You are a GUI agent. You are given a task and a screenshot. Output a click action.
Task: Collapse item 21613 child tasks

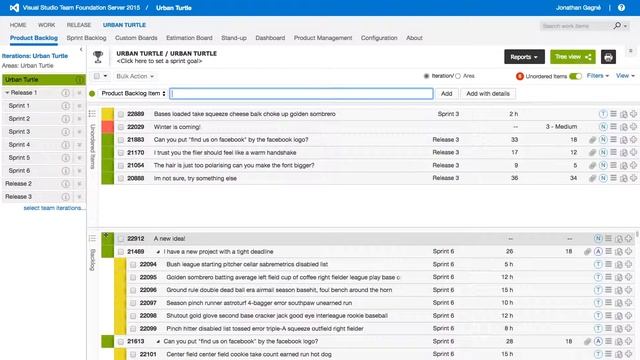[x=158, y=341]
